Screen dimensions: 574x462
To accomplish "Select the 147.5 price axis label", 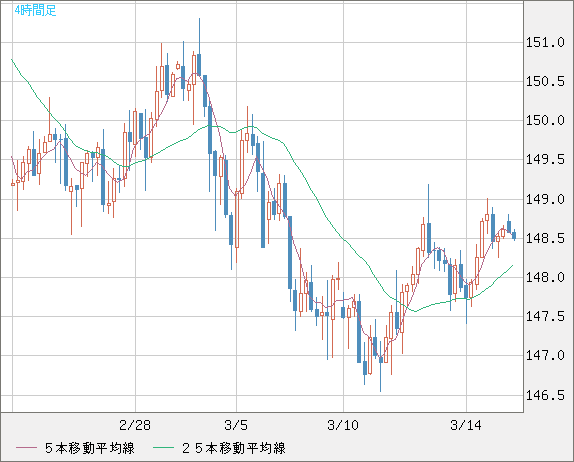I will (545, 316).
